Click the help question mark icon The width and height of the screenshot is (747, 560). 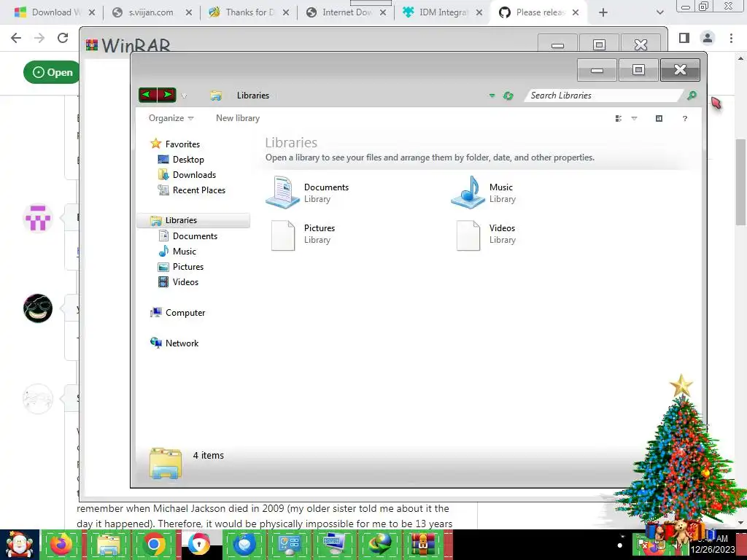pos(684,118)
